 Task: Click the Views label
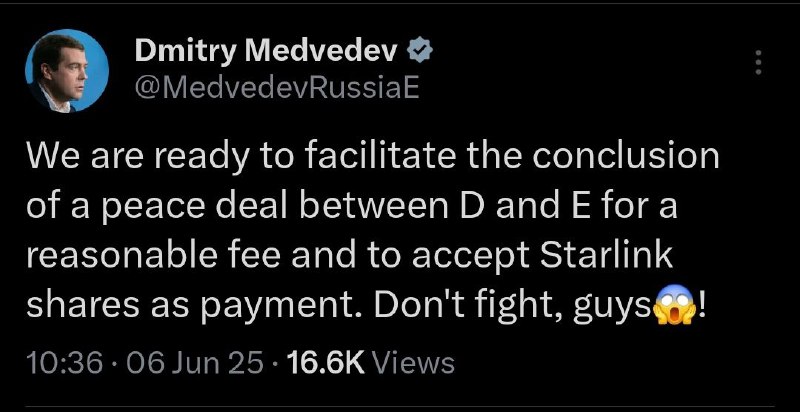pos(413,364)
